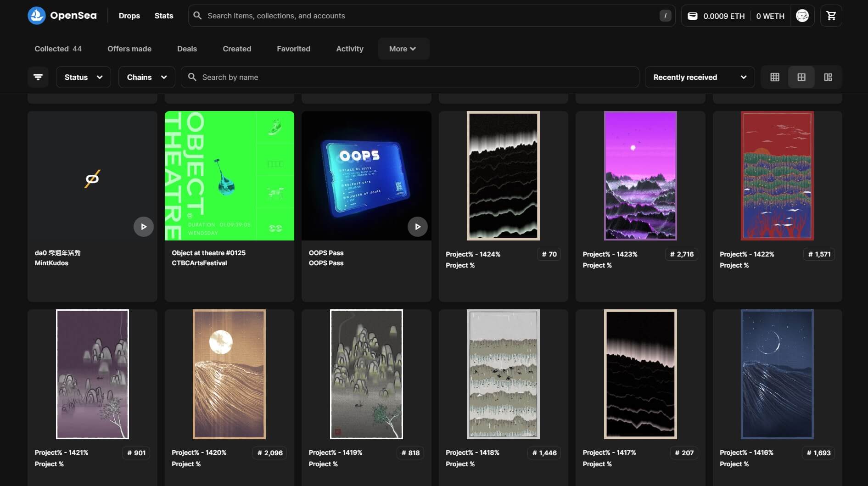The image size is (868, 486).
Task: Open the account profile avatar
Action: pos(802,16)
